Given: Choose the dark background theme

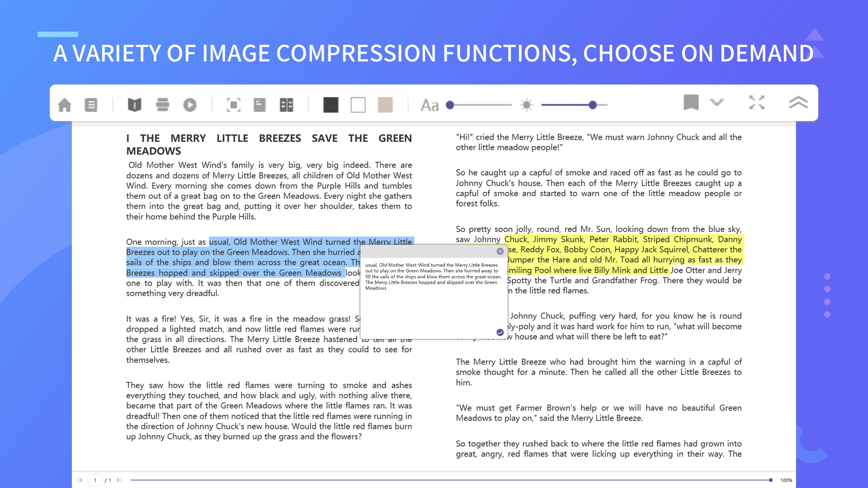Looking at the screenshot, I should (330, 105).
